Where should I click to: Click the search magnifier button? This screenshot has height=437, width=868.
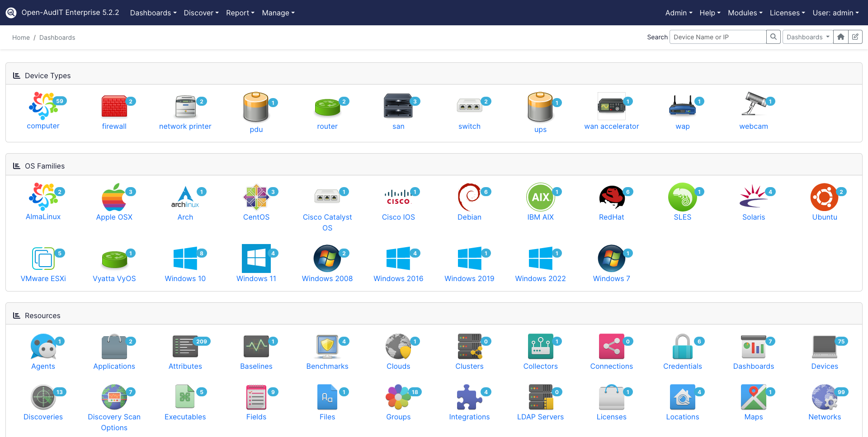pos(773,37)
